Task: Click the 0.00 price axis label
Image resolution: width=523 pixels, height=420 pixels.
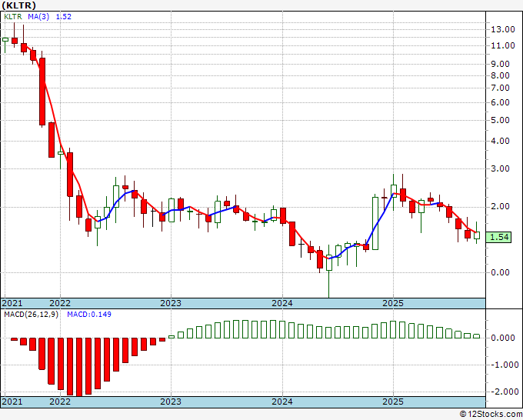Action: point(501,272)
